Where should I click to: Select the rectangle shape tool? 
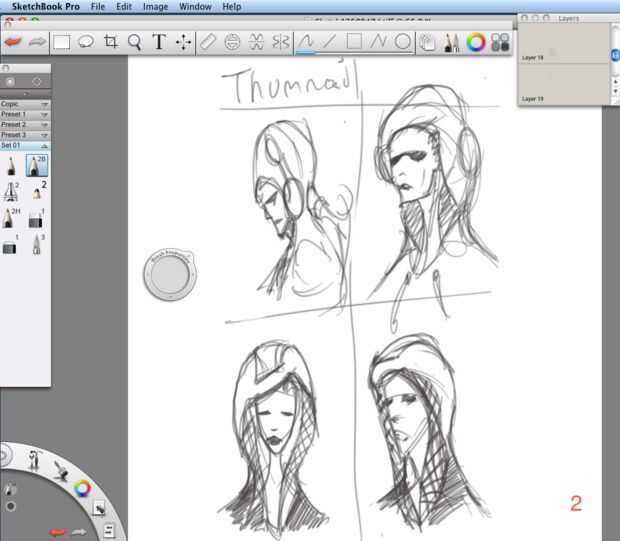pos(354,41)
